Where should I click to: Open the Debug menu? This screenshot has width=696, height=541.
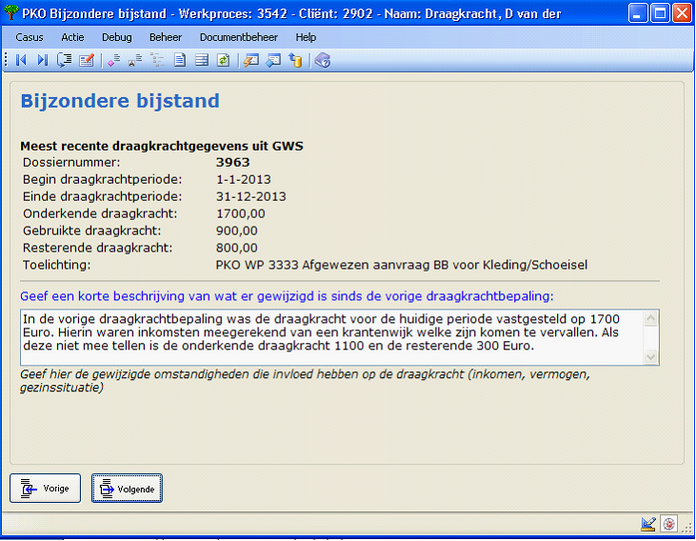117,37
